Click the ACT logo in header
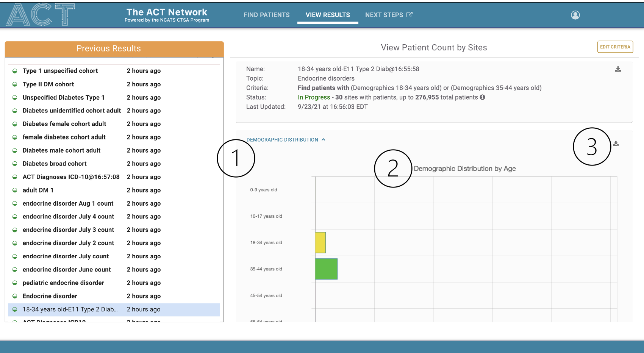This screenshot has width=644, height=353. pos(41,15)
